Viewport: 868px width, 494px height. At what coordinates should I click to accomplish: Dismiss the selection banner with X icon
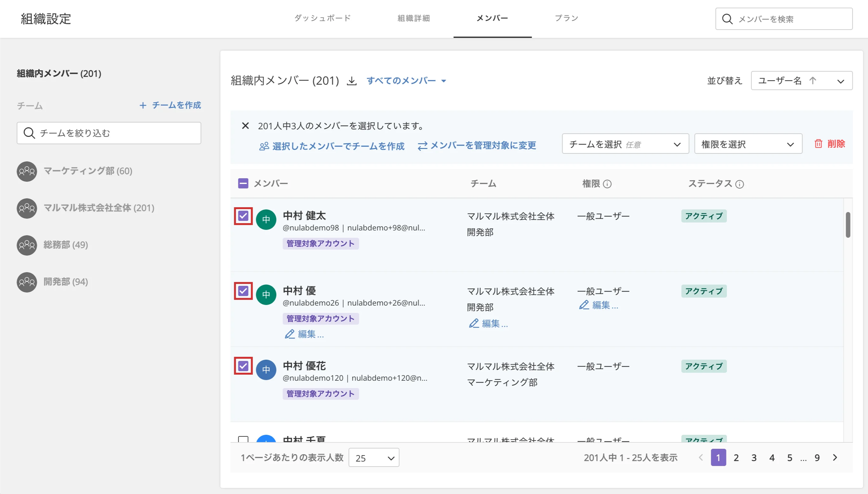[246, 126]
